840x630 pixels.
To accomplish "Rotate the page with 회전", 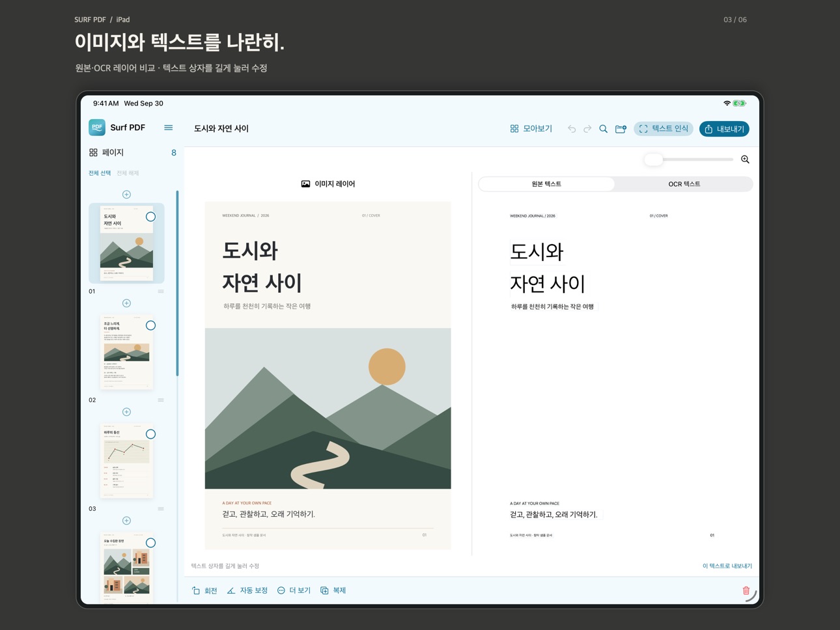I will tap(204, 590).
